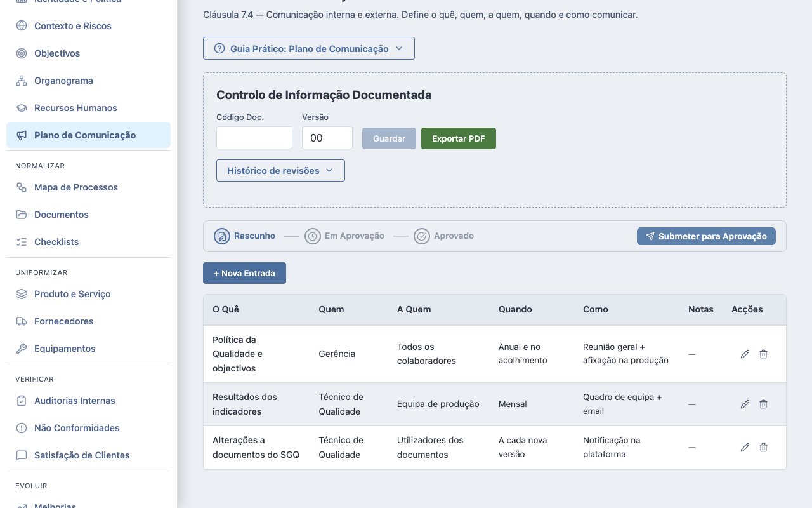Select Plano de Comunicação menu item
Screen dimensions: 812x508
pos(88,135)
